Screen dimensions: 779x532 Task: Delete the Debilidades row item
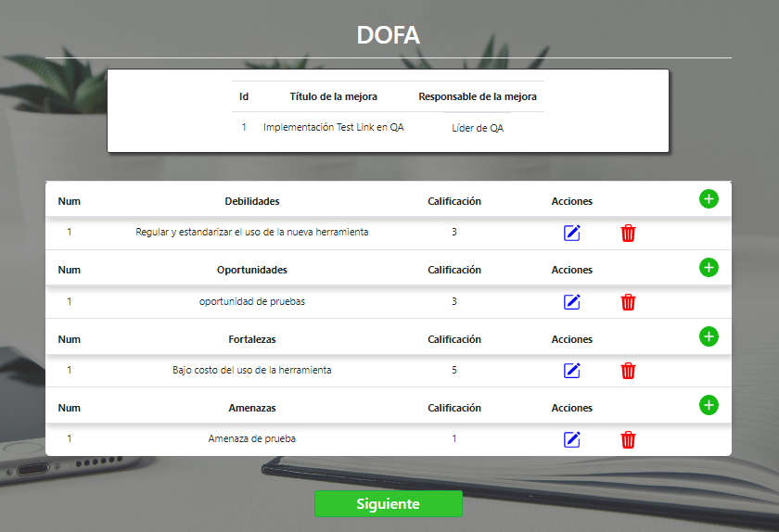click(628, 233)
